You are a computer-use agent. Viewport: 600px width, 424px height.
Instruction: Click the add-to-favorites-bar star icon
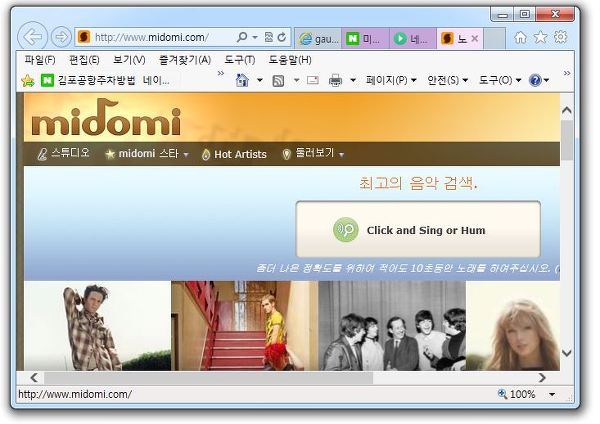(x=28, y=80)
